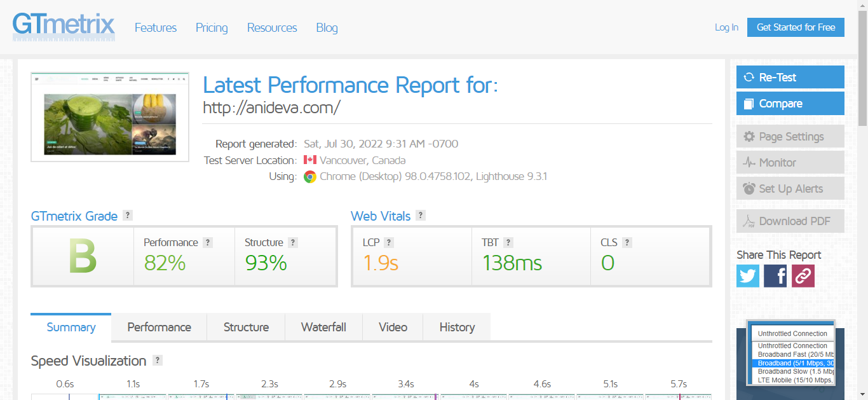Image resolution: width=868 pixels, height=400 pixels.
Task: Open help icon next to Web Vitals
Action: coord(421,216)
